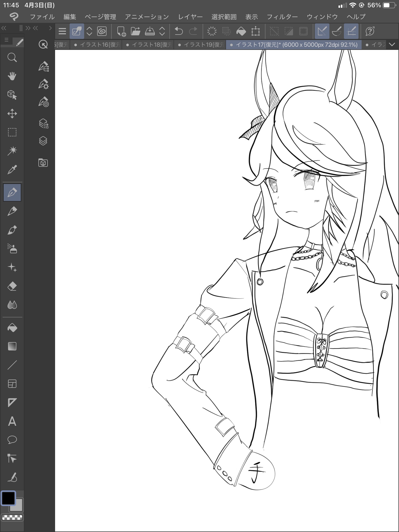
Task: Select the Figure line tool
Action: pos(12,365)
